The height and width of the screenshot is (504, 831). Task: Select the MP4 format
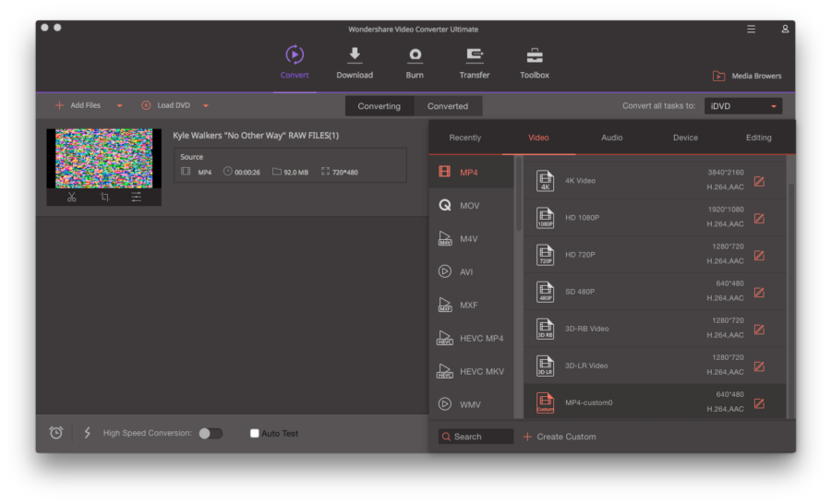[x=471, y=172]
